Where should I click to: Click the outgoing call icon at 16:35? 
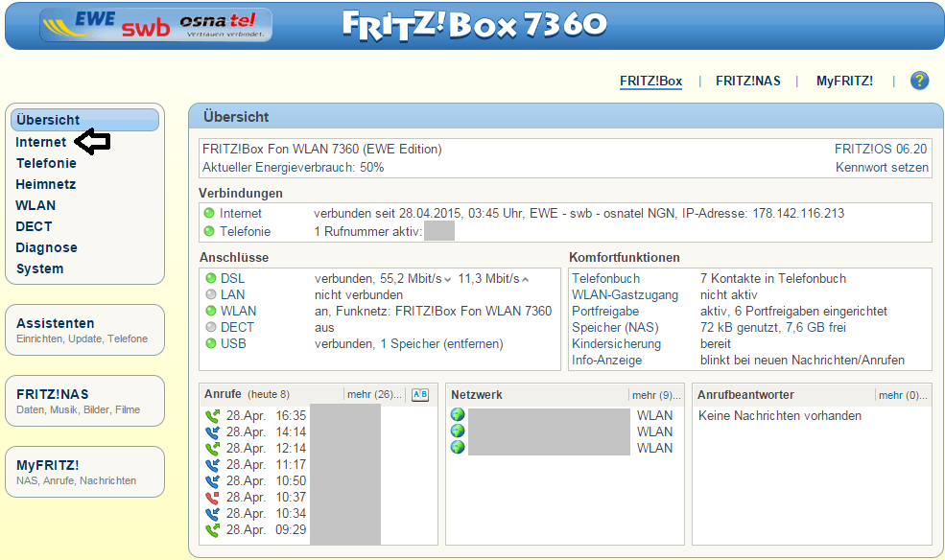click(x=213, y=416)
